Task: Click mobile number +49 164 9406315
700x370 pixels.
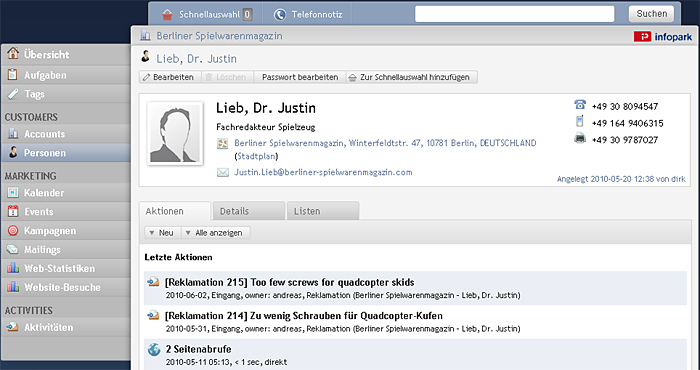Action: (x=627, y=123)
